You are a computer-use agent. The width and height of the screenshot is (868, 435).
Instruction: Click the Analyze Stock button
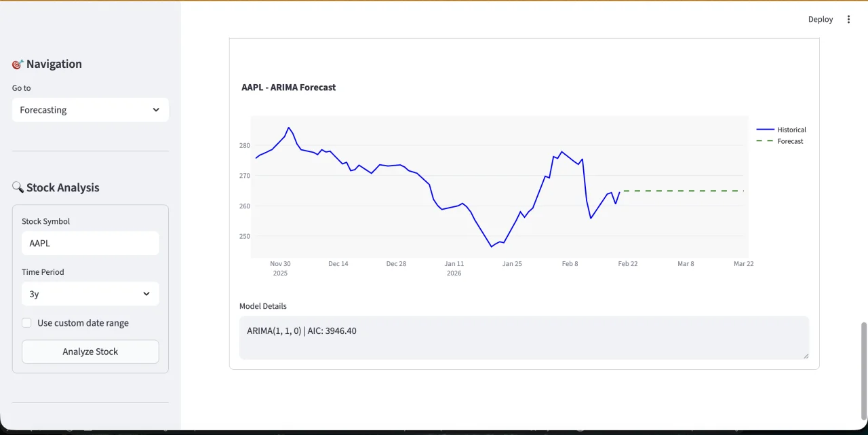pos(90,352)
